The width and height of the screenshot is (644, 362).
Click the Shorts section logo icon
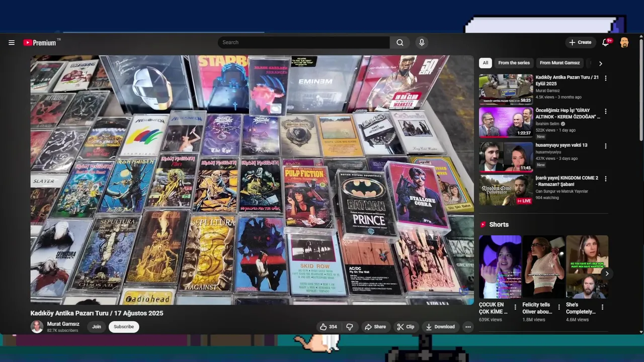[483, 225]
